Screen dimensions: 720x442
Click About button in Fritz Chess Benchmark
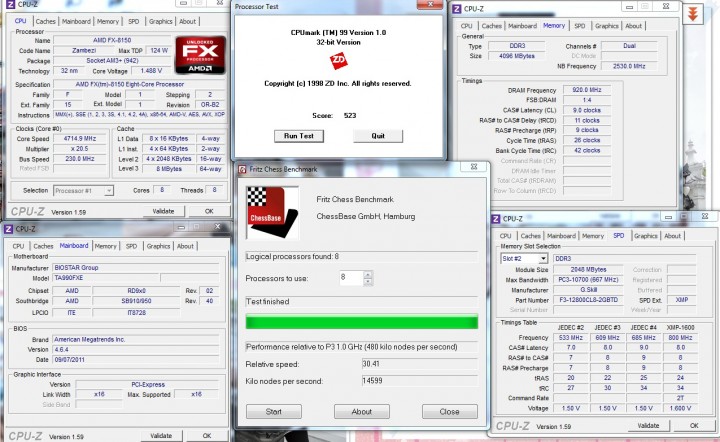point(362,412)
